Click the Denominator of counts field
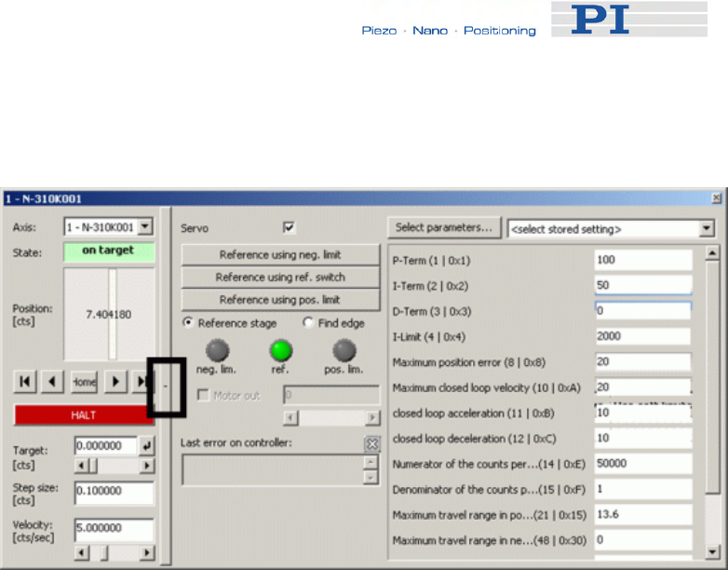Viewport: 728px width, 570px height. [643, 489]
